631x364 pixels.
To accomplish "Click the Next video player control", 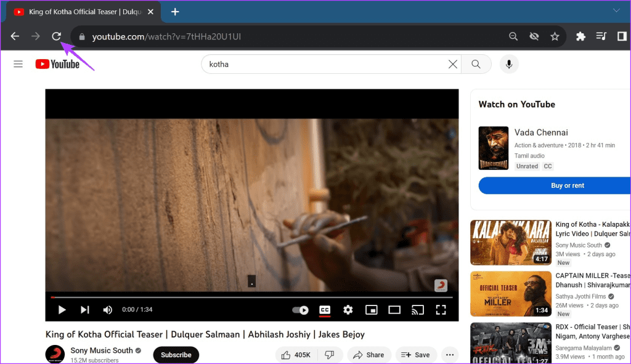I will point(84,310).
